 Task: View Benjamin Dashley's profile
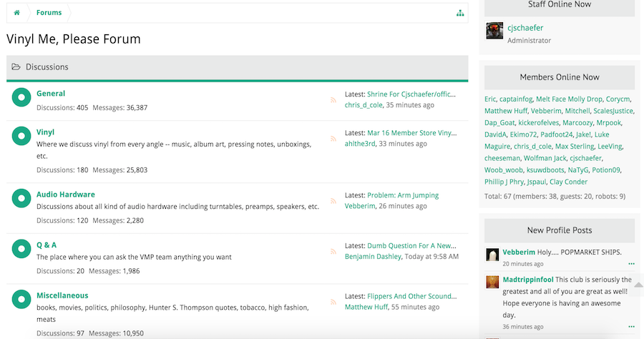coord(373,257)
